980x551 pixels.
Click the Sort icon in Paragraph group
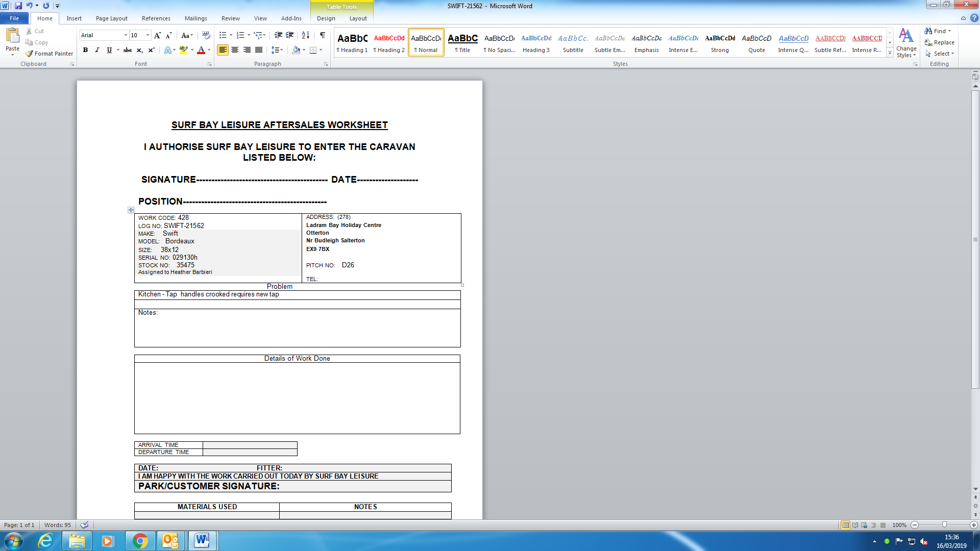305,35
